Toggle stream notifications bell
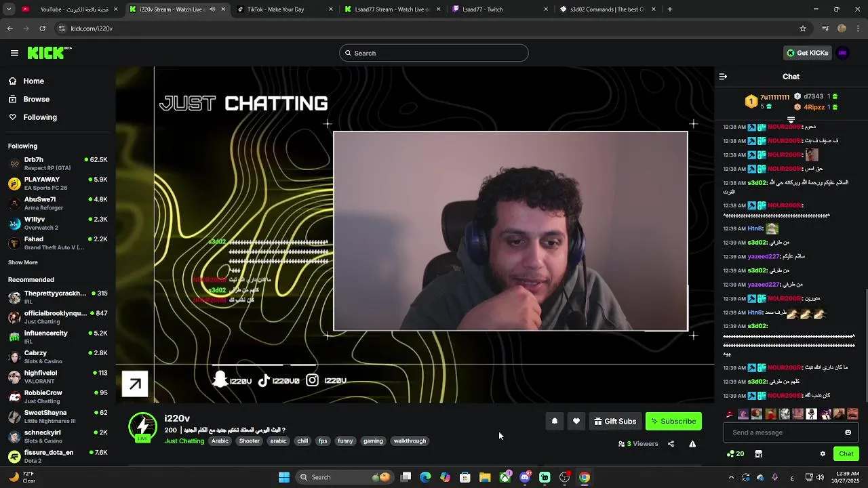Screen dimensions: 868x488 (555, 422)
